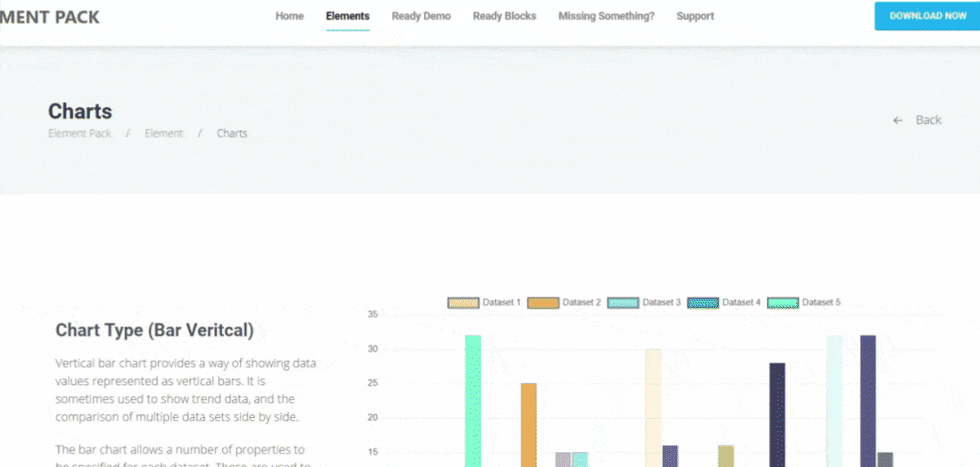This screenshot has height=467, width=980.
Task: Click the Missing Something? nav link
Action: click(606, 16)
